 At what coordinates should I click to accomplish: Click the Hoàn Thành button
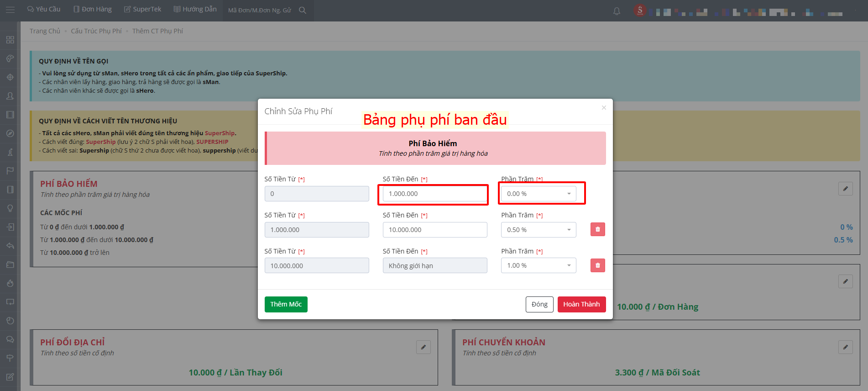581,304
